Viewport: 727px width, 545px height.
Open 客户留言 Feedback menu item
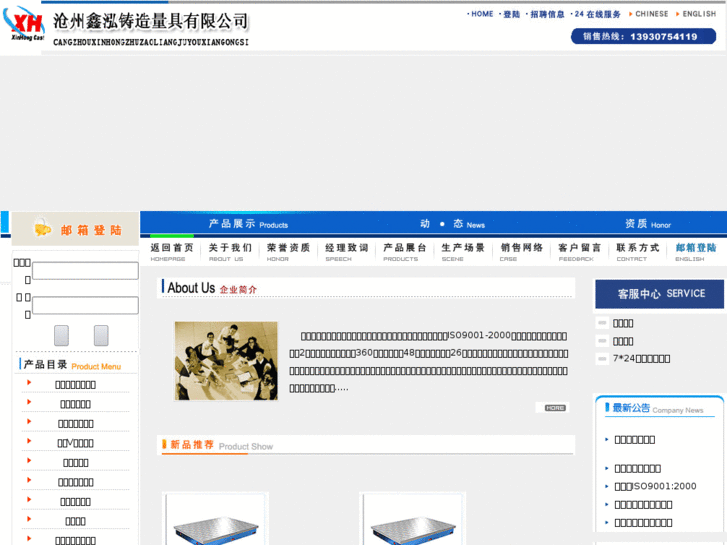pos(580,252)
